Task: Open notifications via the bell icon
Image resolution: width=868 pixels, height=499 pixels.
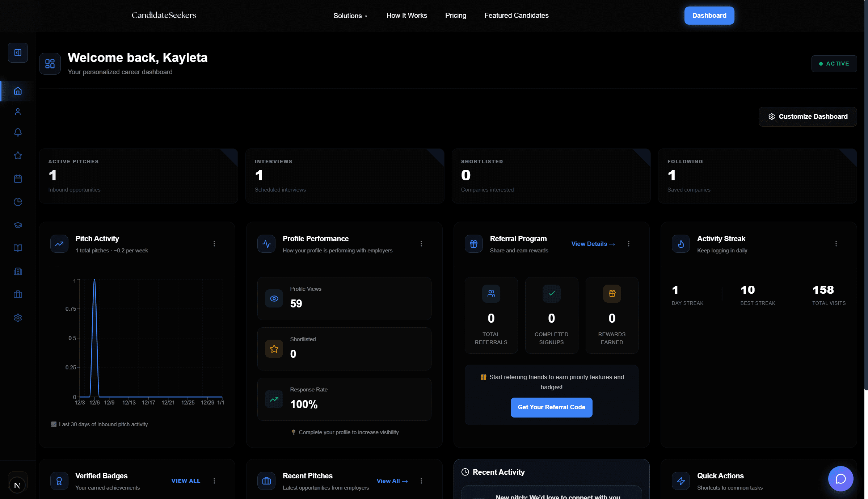Action: click(x=18, y=132)
